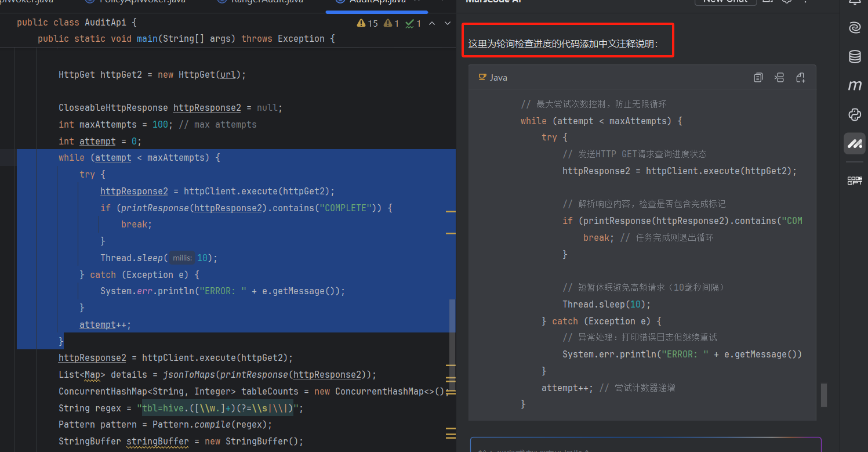Click the System.err.println line in editor
The image size is (868, 452).
click(223, 291)
